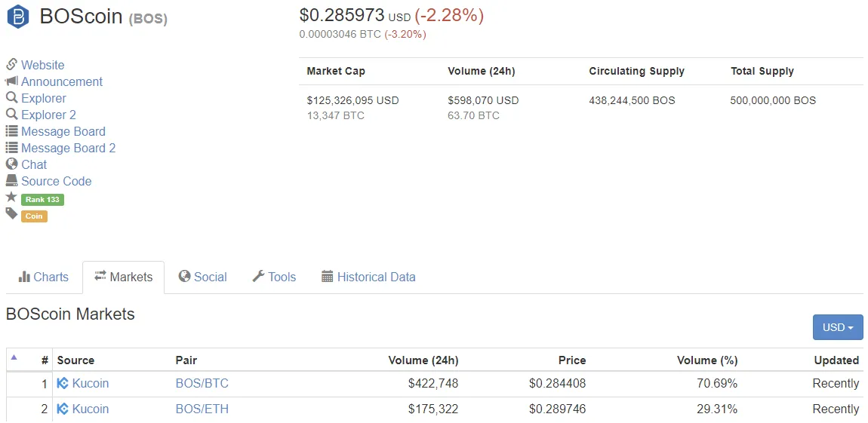This screenshot has height=423, width=868.
Task: Sort by Volume (24h) column in markets table
Action: (423, 360)
